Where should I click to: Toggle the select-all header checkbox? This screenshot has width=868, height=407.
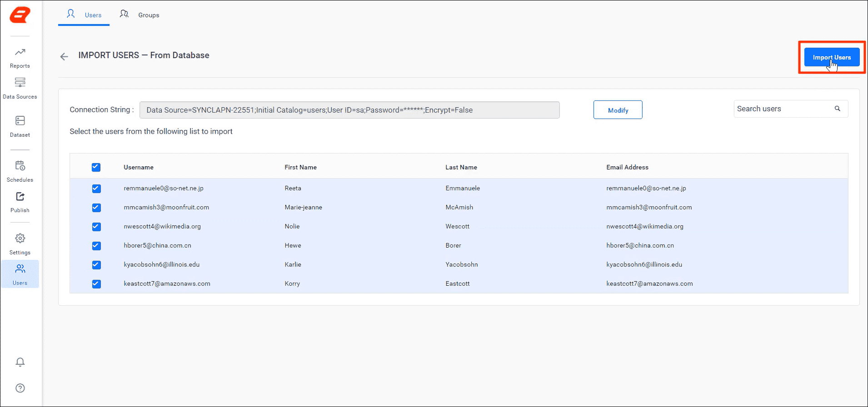click(96, 167)
